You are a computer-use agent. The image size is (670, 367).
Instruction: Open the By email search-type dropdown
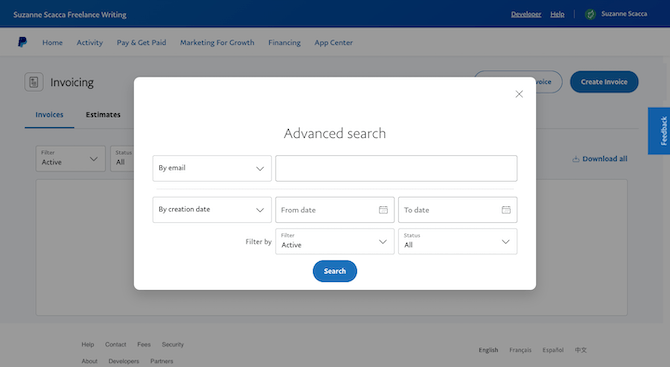(212, 168)
